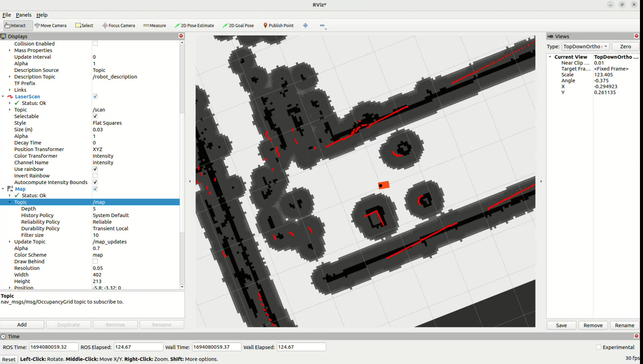
Task: Toggle the LaserScan display checkbox
Action: tap(95, 96)
